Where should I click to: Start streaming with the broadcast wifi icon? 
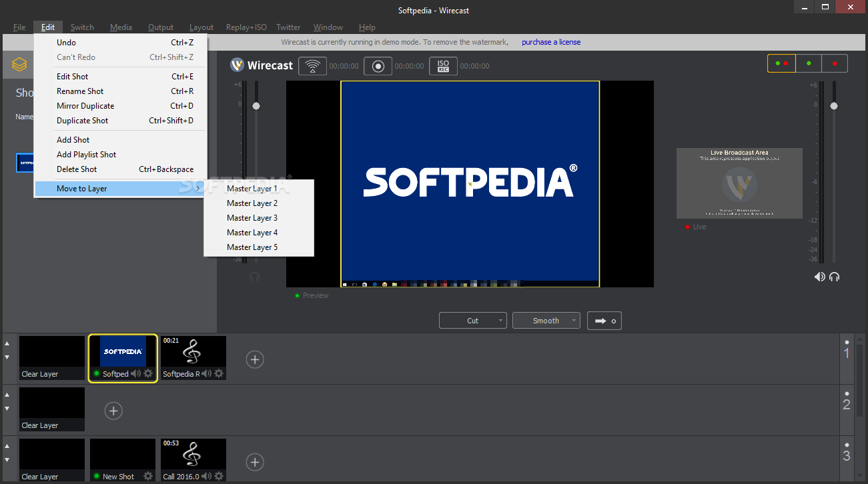(x=312, y=66)
